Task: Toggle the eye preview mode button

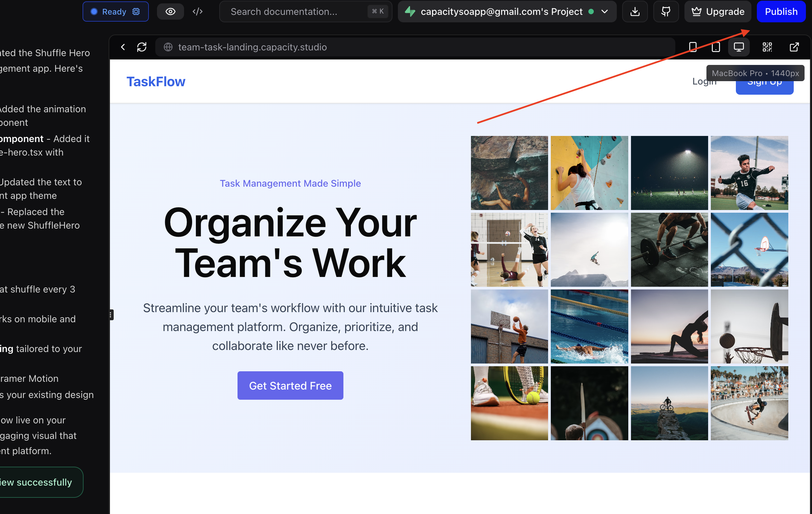Action: (171, 11)
